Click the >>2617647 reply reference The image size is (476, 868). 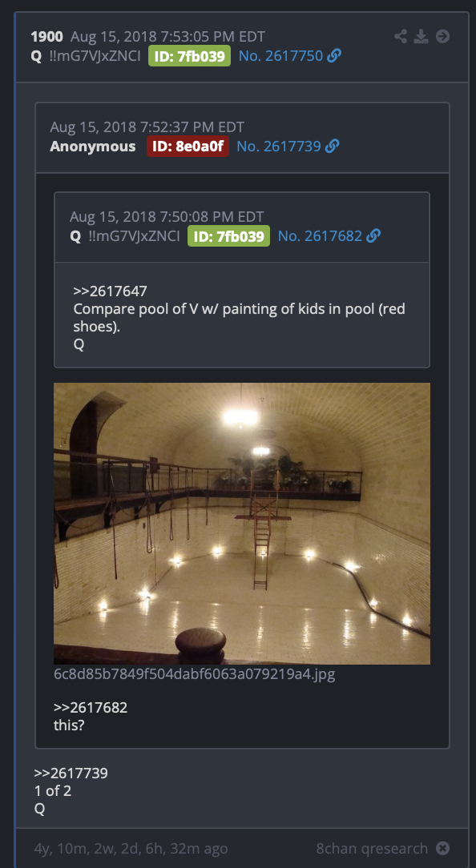pyautogui.click(x=110, y=291)
